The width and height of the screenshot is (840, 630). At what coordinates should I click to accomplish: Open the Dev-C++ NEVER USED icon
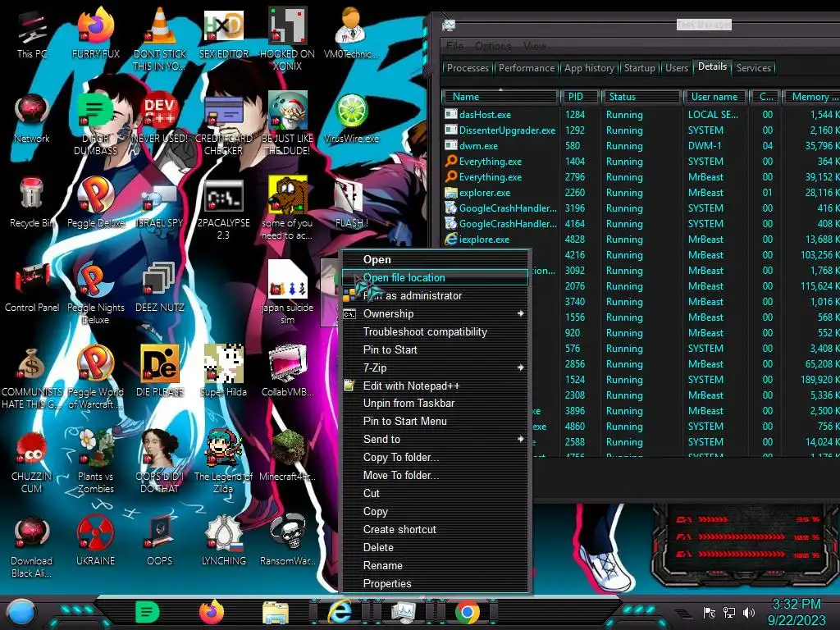159,118
